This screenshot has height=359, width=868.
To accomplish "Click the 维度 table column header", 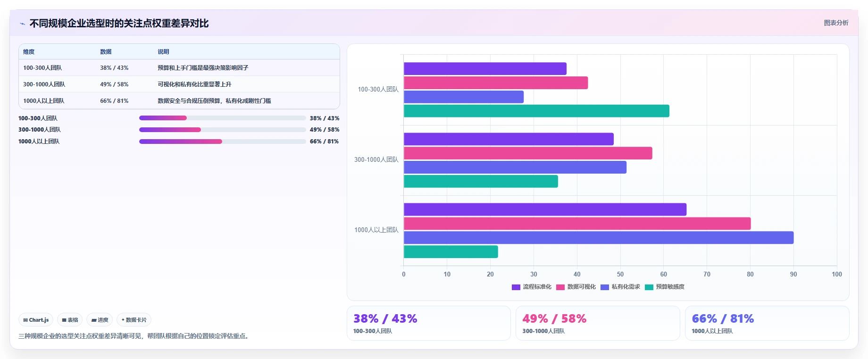I will (29, 52).
